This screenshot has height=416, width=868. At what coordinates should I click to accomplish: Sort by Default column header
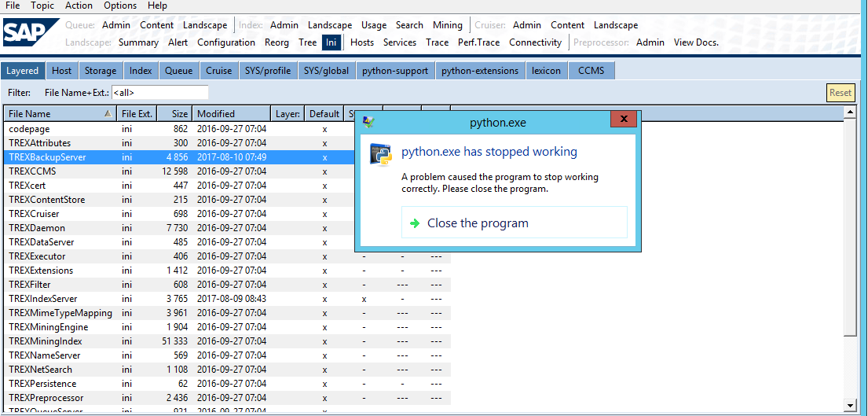(324, 113)
